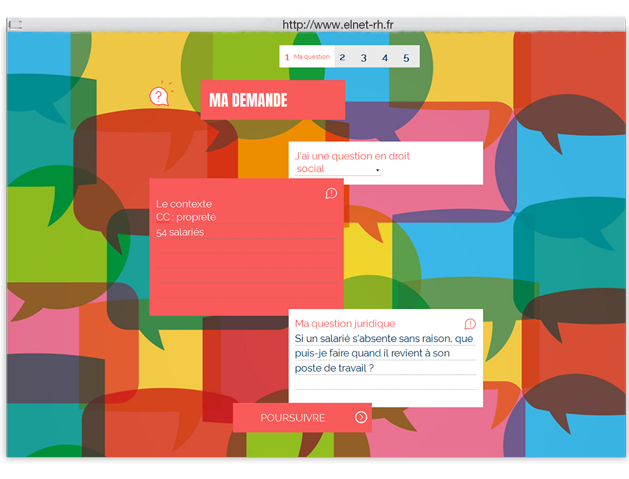The height and width of the screenshot is (479, 629).
Task: Go to step 2
Action: click(342, 57)
